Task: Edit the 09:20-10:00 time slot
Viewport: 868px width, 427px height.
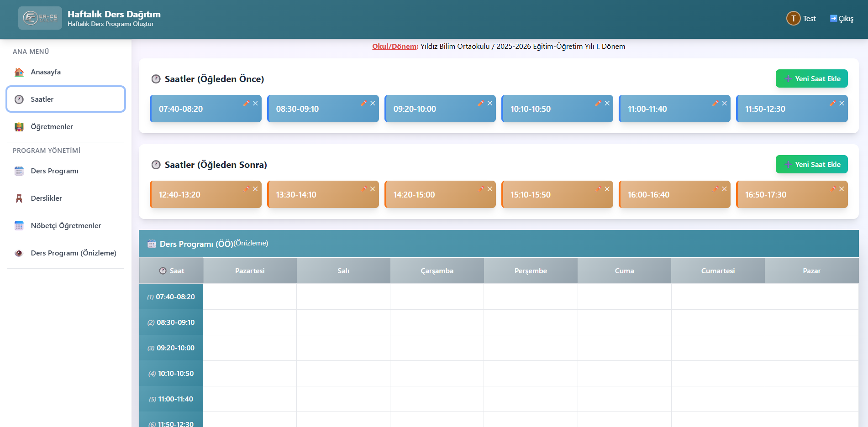Action: click(x=480, y=103)
